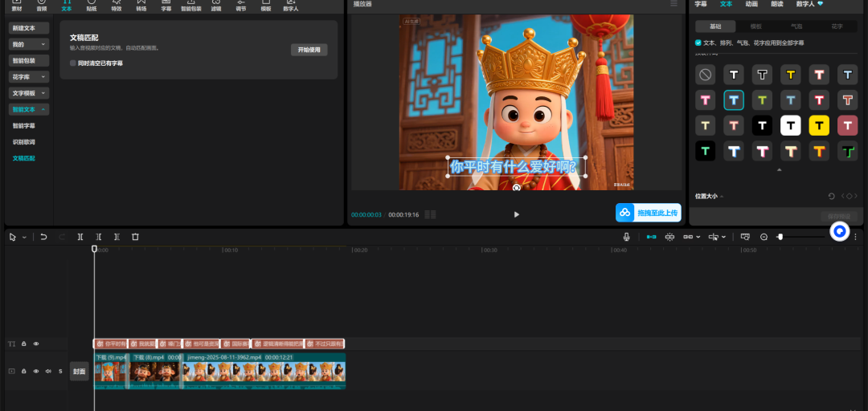Click the delete trash icon in timeline toolbar
This screenshot has height=411, width=868.
(135, 237)
